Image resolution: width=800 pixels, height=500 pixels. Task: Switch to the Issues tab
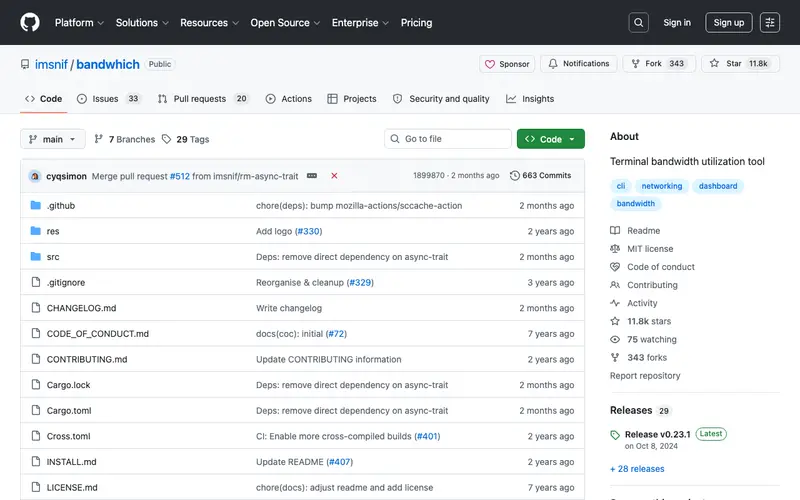point(108,98)
